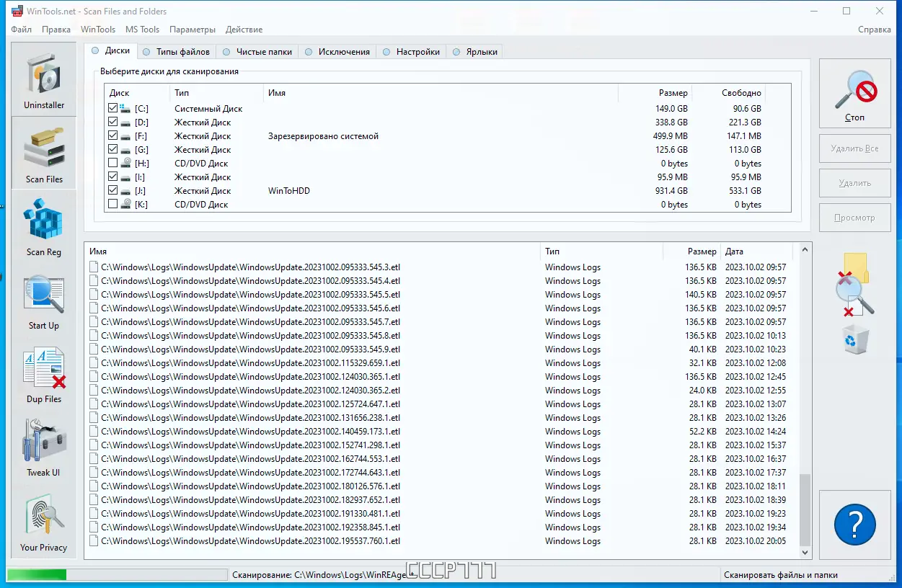Click the blue question mark help icon
902x588 pixels.
point(854,525)
